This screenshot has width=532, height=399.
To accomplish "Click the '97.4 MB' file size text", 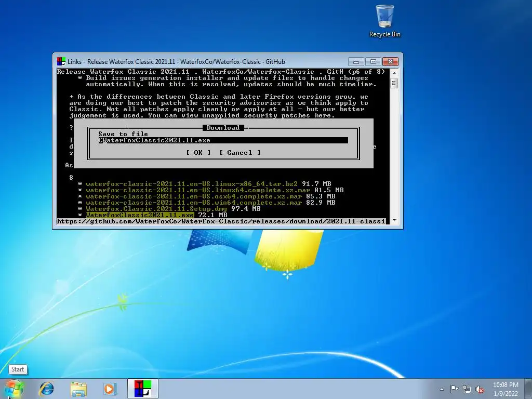I will click(x=246, y=209).
